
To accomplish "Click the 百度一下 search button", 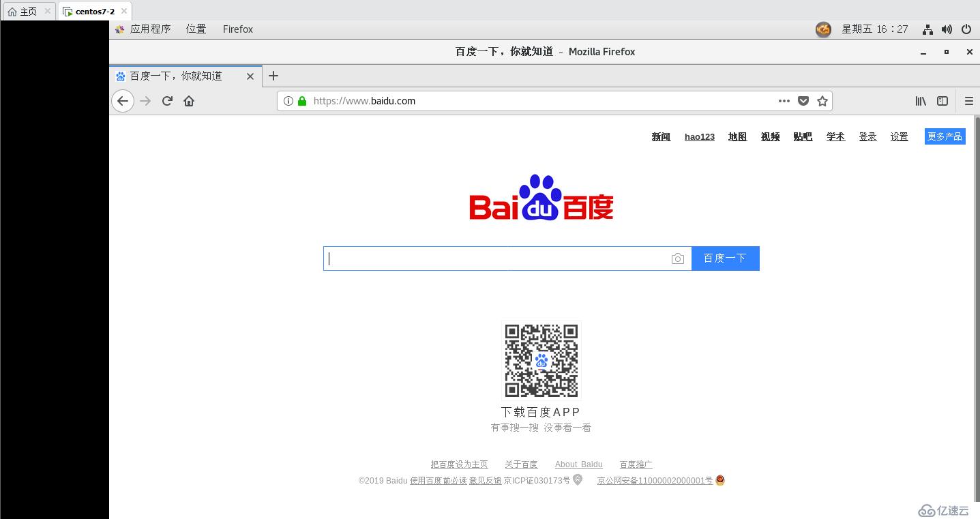I will (726, 258).
